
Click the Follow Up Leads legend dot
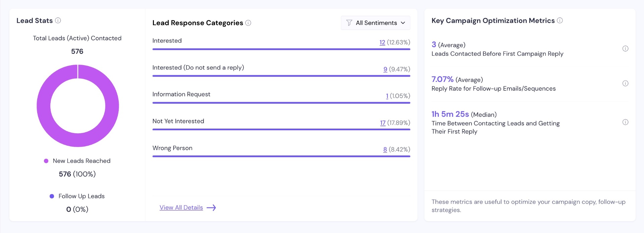(x=52, y=196)
